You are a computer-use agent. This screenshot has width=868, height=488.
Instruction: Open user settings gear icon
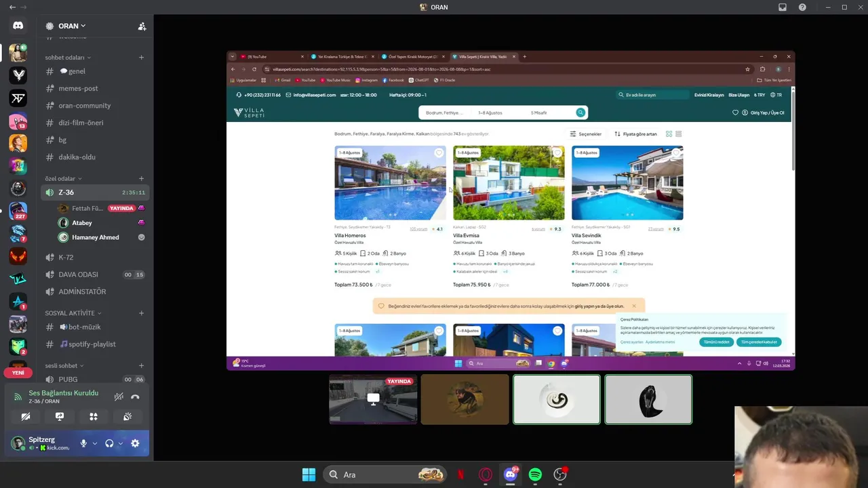click(x=135, y=443)
